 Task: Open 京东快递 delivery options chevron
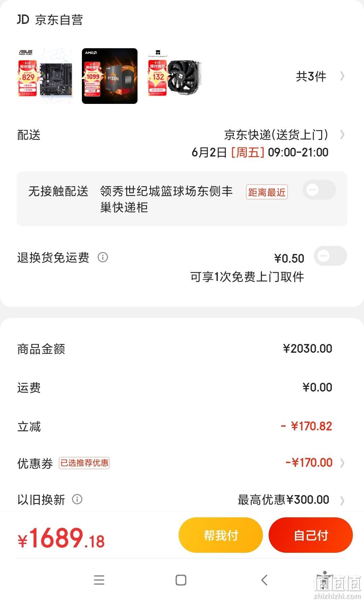tap(342, 135)
